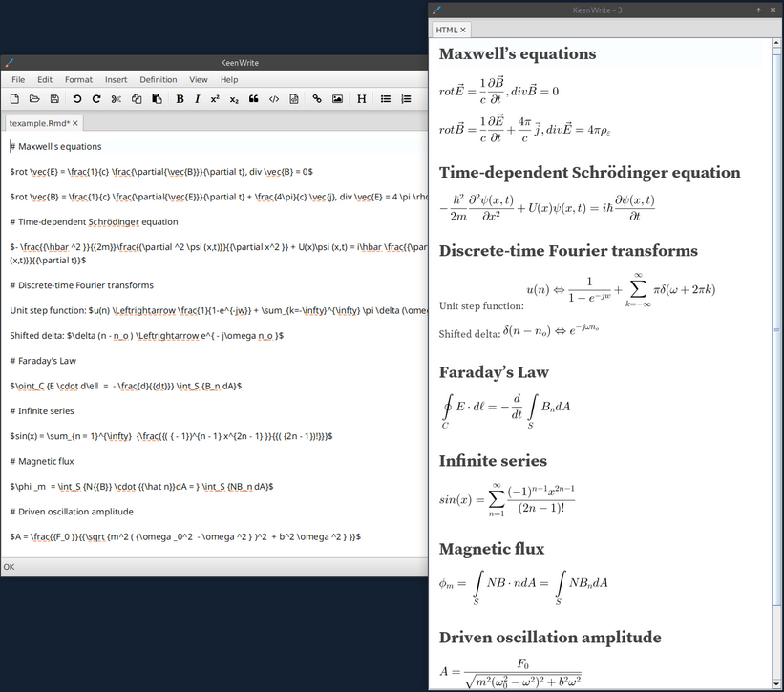Click the 'Faraday's Law' heading in the preview
This screenshot has height=692, width=784.
(494, 372)
